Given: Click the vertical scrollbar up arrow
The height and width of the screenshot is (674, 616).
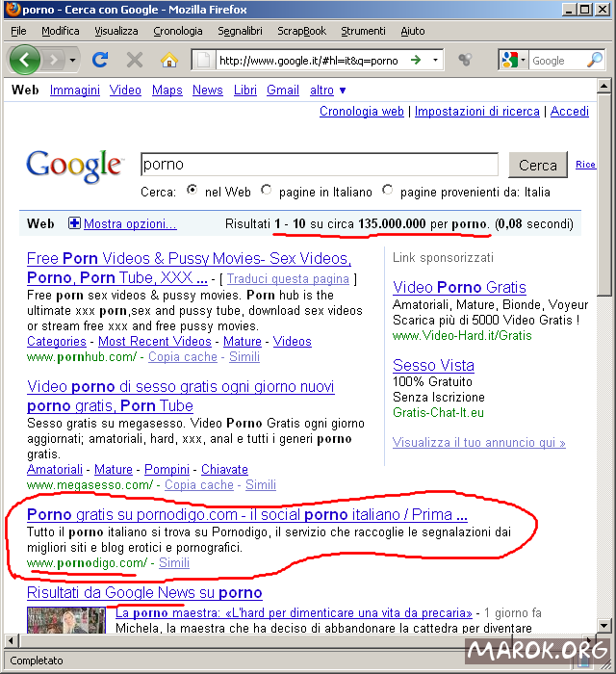Looking at the screenshot, I should [x=604, y=86].
